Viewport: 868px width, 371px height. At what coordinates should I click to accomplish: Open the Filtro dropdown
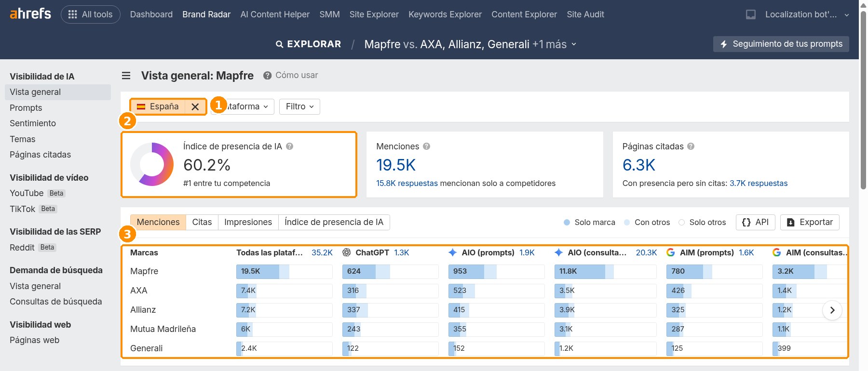[299, 106]
